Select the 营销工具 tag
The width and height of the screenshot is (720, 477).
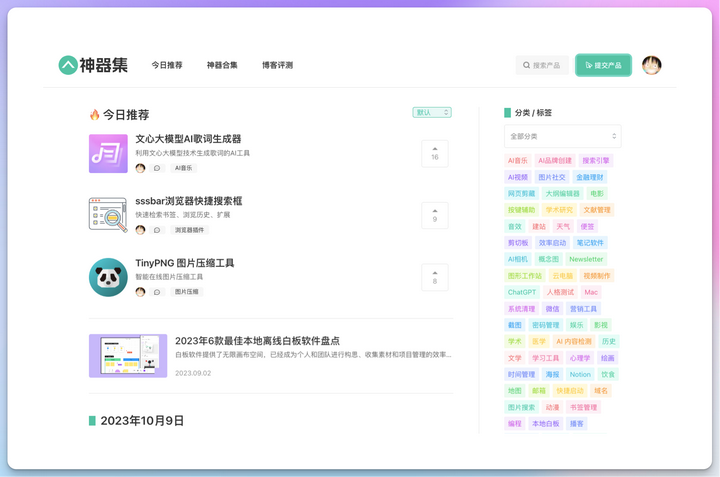coord(584,309)
